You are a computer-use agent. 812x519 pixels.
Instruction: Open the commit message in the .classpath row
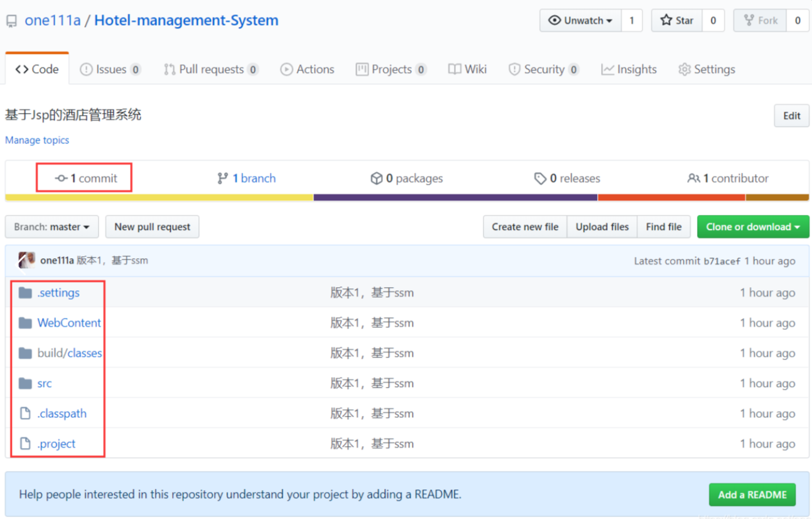(x=372, y=413)
